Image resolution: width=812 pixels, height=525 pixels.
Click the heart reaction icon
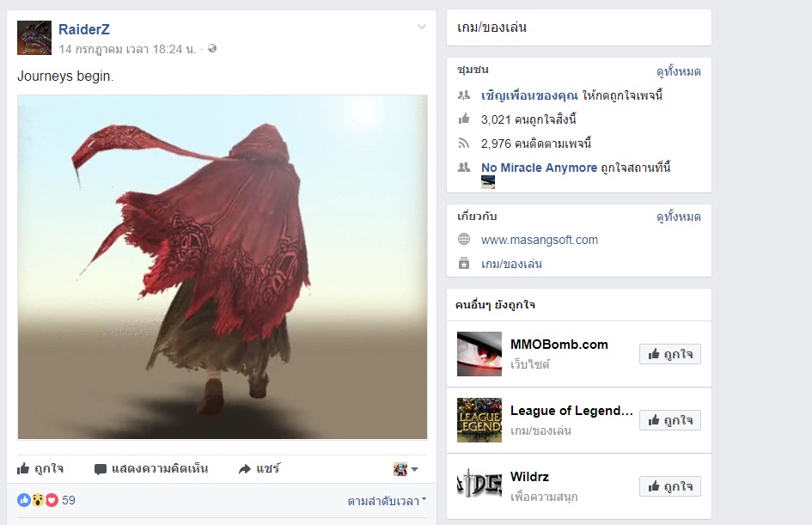[52, 500]
